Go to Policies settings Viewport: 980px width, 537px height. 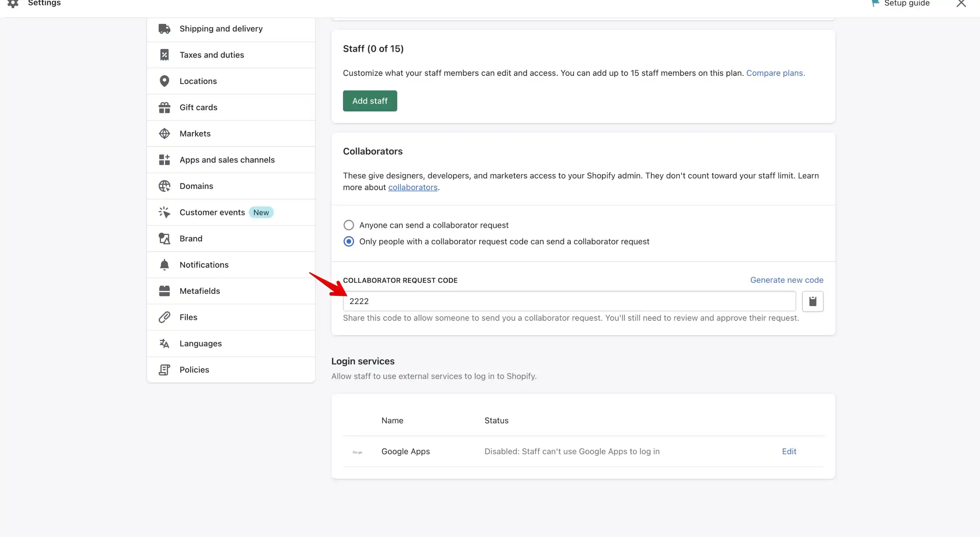pyautogui.click(x=231, y=370)
